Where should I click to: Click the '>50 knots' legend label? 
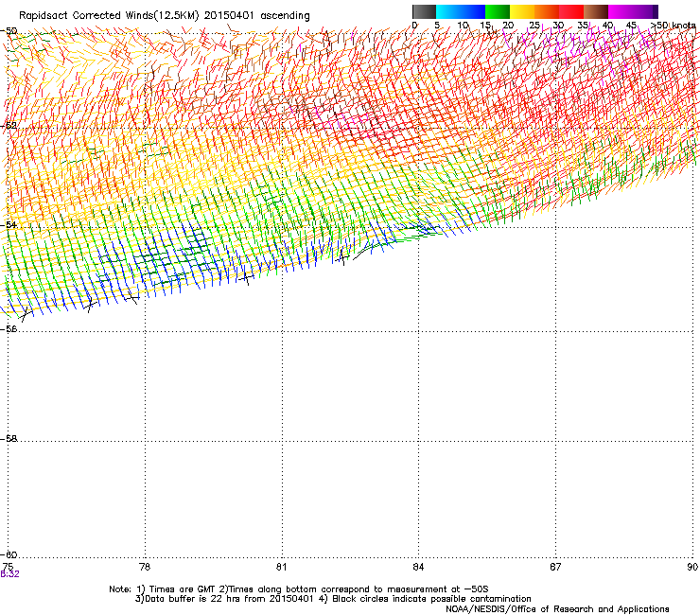tap(674, 26)
